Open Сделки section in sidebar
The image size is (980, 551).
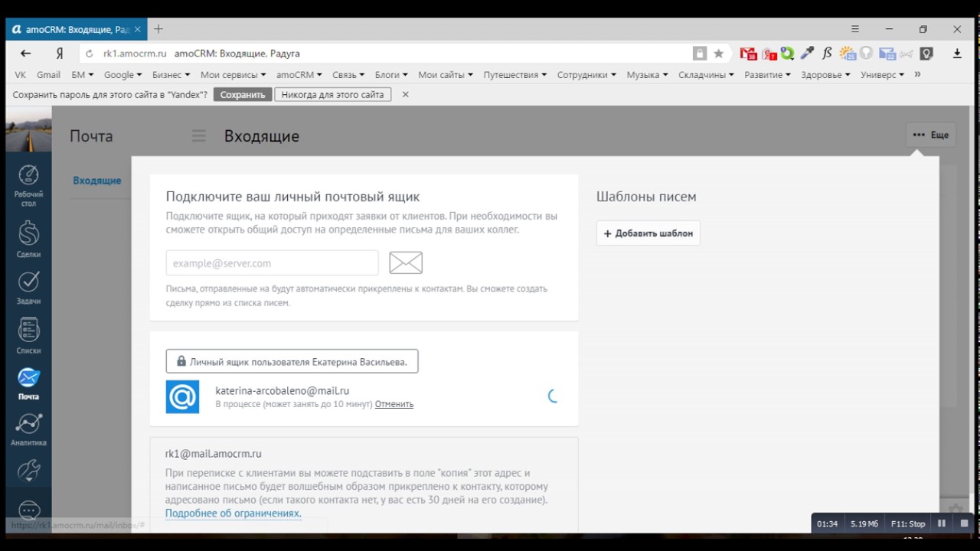tap(28, 239)
